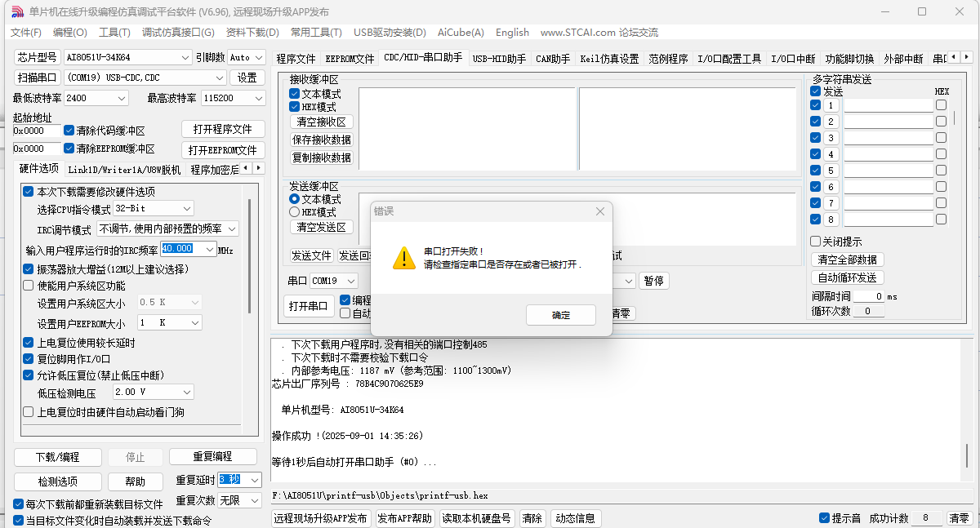Start programming with the 下载/编程 button

(x=57, y=457)
